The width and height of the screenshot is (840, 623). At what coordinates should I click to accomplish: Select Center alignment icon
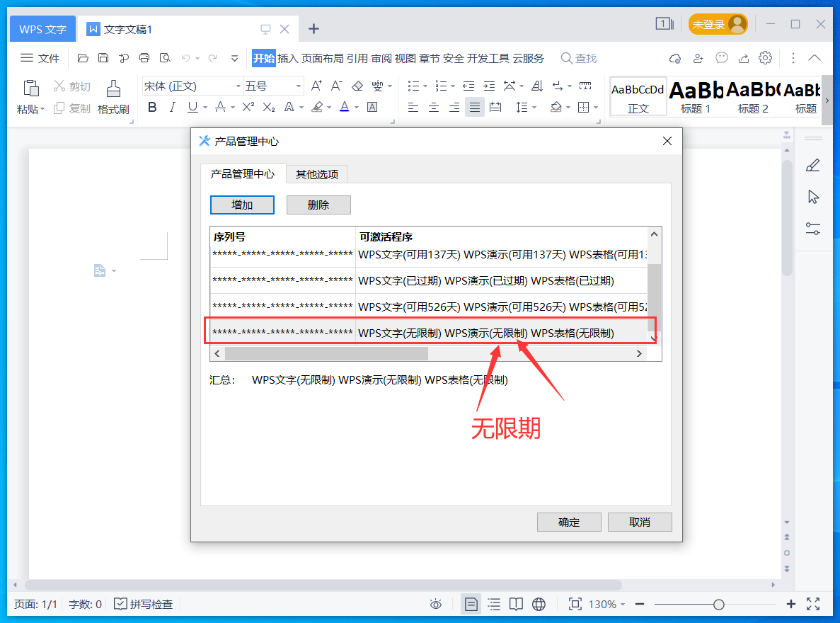(x=433, y=107)
